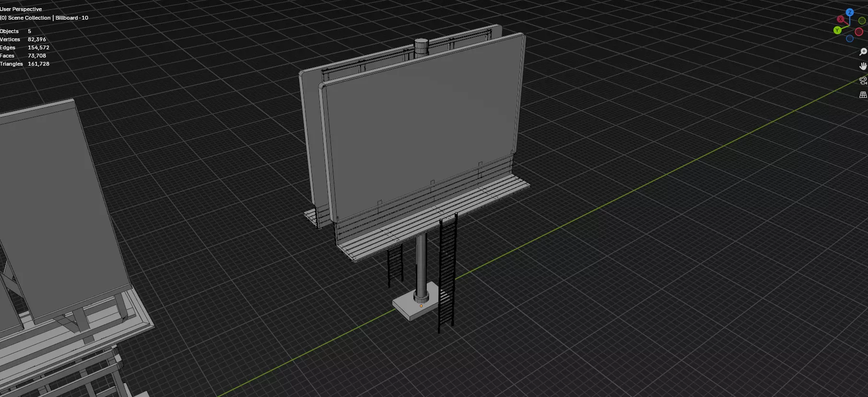Image resolution: width=868 pixels, height=397 pixels.
Task: Click the 'User Perspective' overlay text
Action: pyautogui.click(x=21, y=9)
